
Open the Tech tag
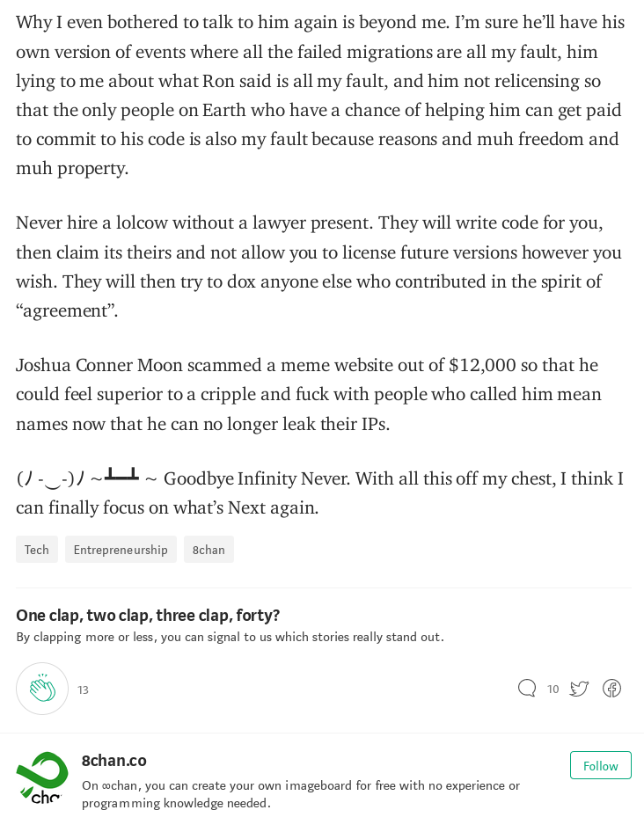tap(37, 550)
